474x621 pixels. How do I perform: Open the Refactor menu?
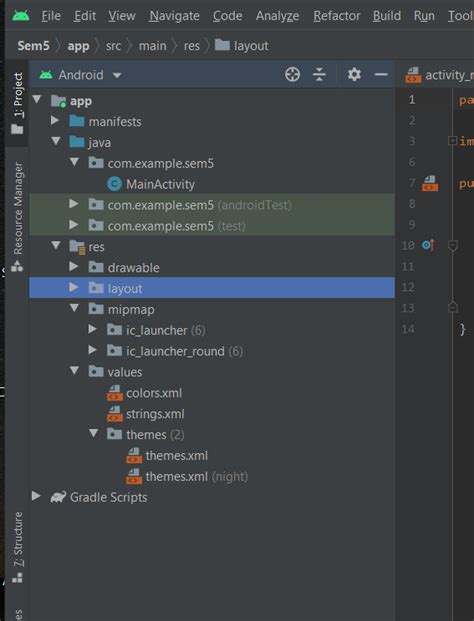337,16
